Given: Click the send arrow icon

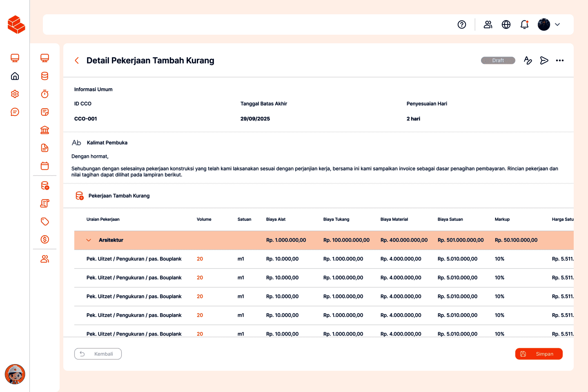Looking at the screenshot, I should click(544, 60).
